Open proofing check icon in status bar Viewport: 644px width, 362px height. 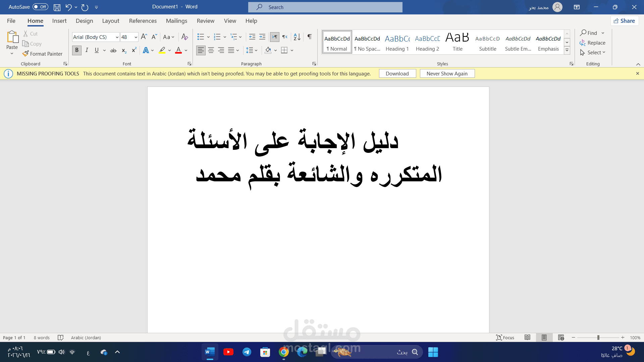tap(61, 338)
